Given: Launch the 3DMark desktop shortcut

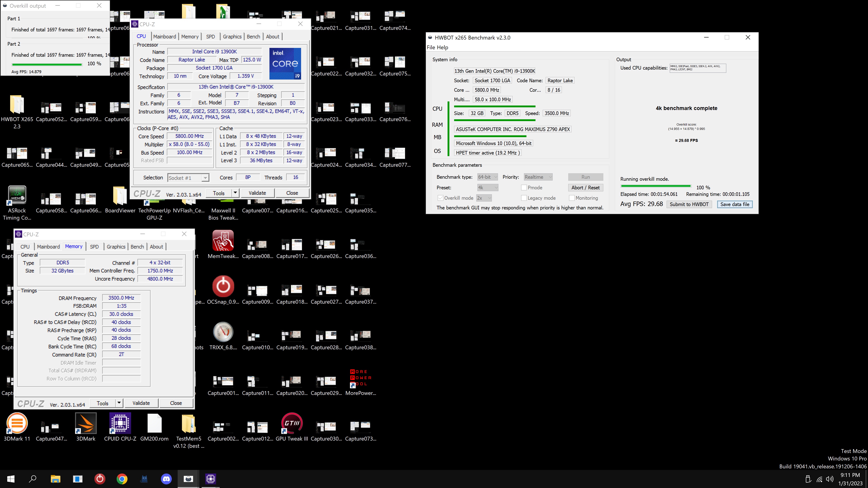Looking at the screenshot, I should click(x=86, y=427).
